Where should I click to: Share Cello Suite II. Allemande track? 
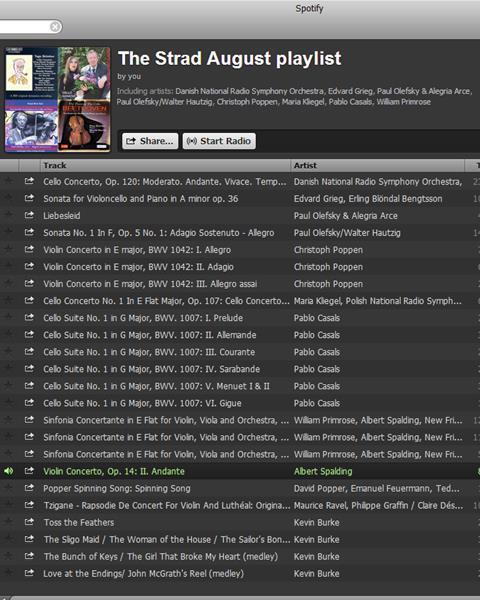point(29,334)
